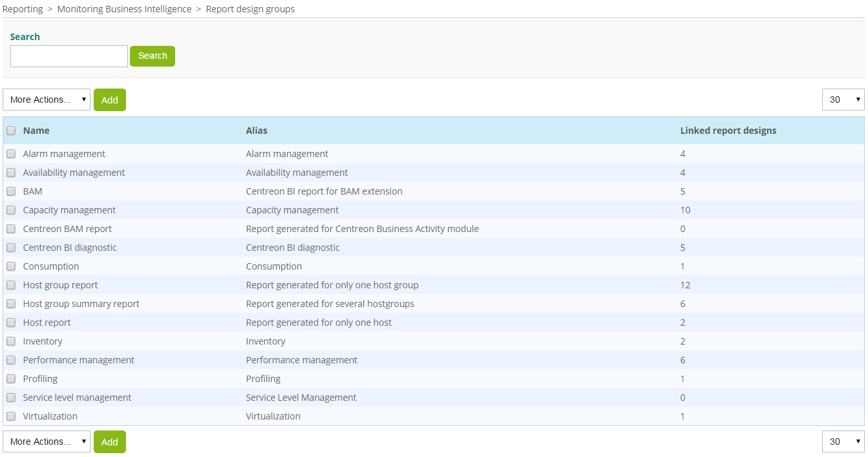Check the Inventory row checkbox
Screen dimensions: 868x457
[10, 341]
